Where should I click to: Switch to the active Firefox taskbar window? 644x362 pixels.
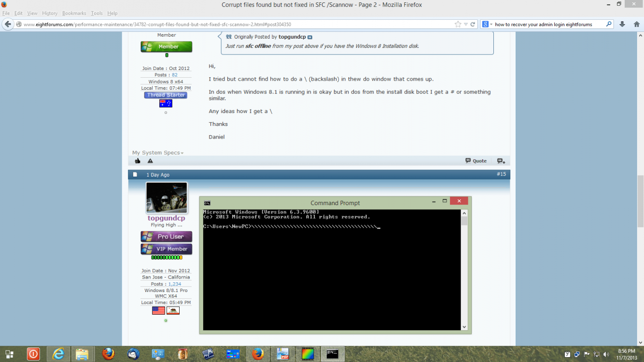tap(258, 354)
